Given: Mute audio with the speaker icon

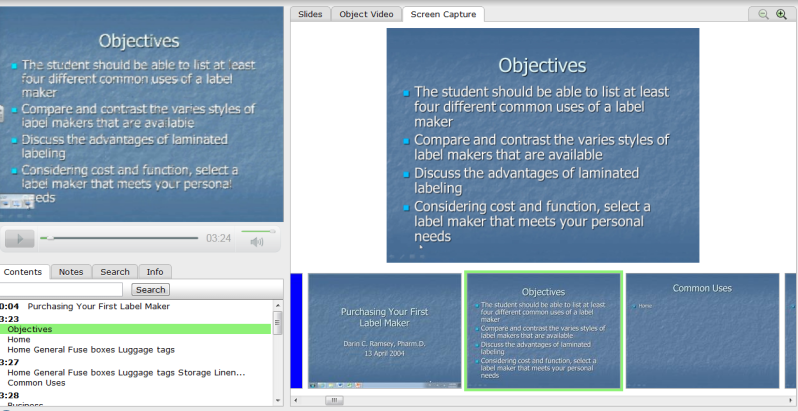Looking at the screenshot, I should 257,242.
